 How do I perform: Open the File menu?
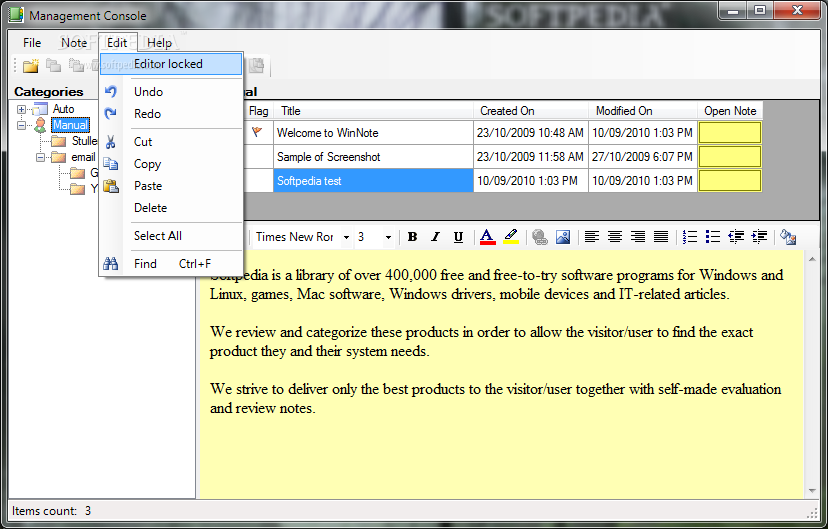(x=32, y=43)
